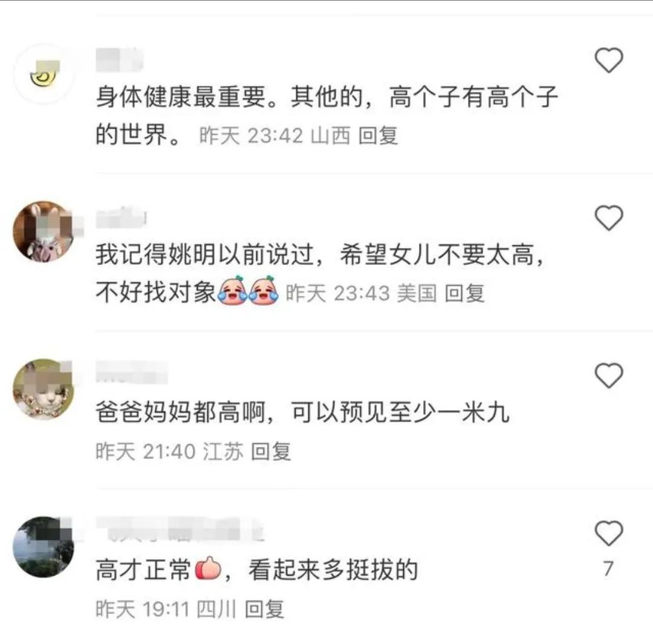Open username above 高才正常 comment

pyautogui.click(x=180, y=529)
